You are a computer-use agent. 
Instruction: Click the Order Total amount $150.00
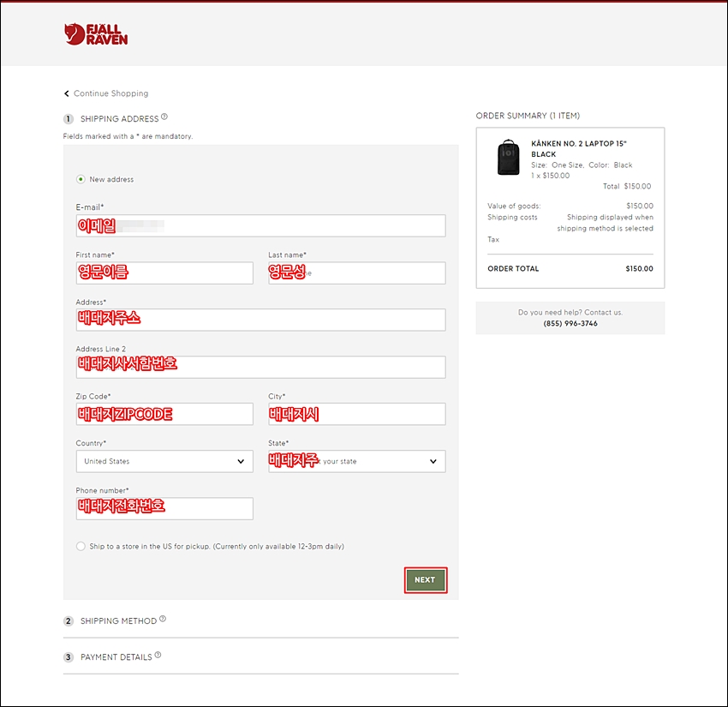point(639,268)
